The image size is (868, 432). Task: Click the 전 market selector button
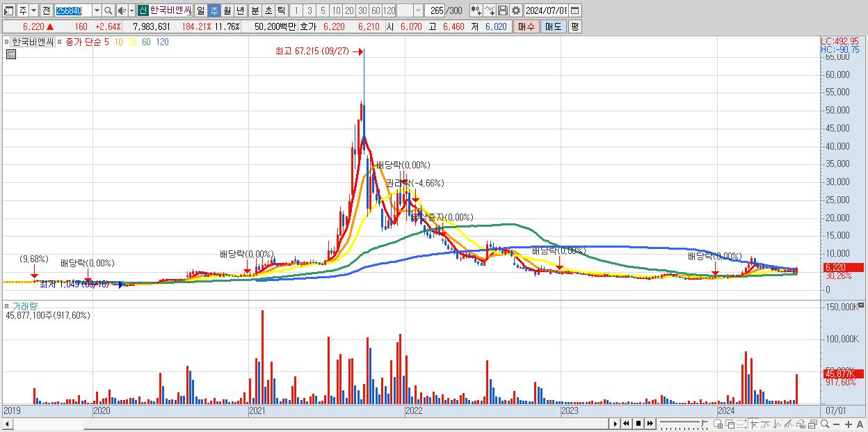pos(47,10)
